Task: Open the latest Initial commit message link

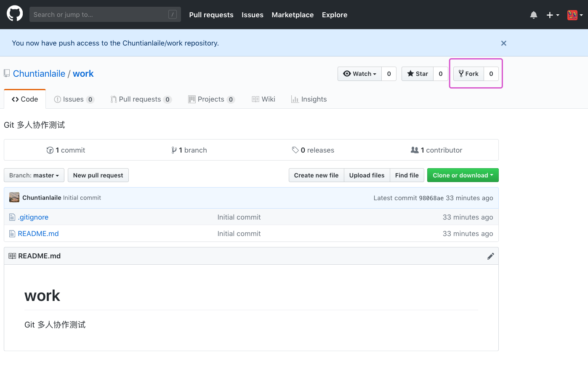Action: point(82,198)
